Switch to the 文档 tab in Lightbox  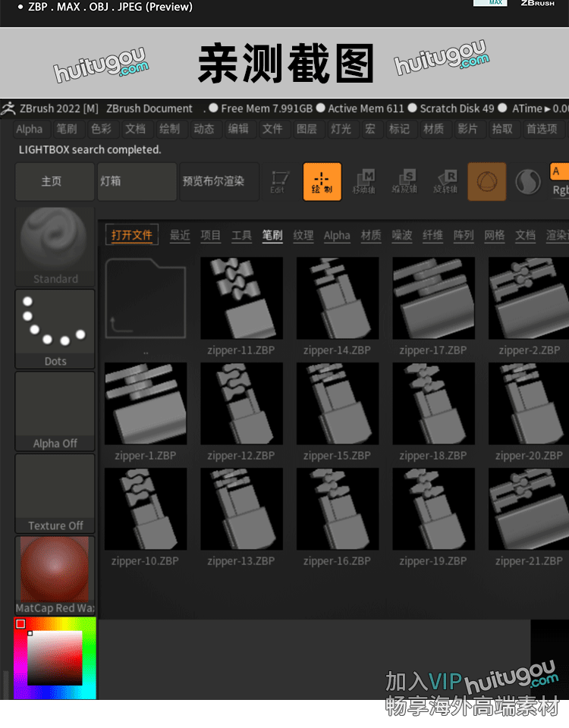(x=525, y=235)
